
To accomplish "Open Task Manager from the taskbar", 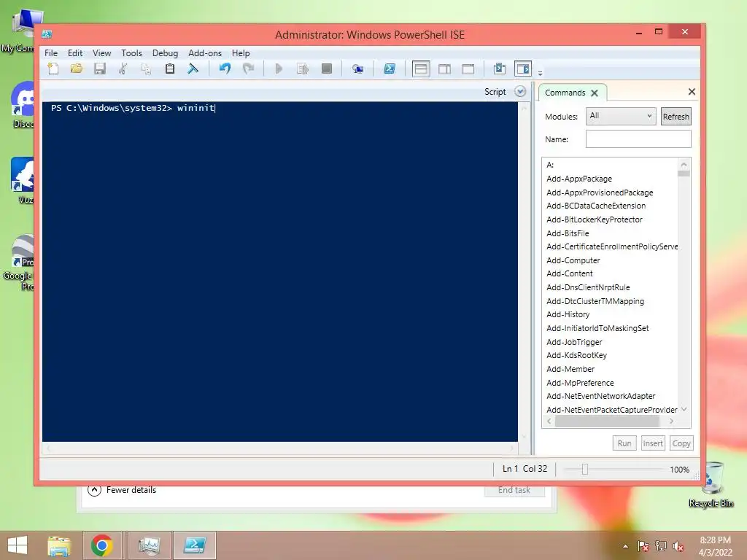I will coord(149,545).
